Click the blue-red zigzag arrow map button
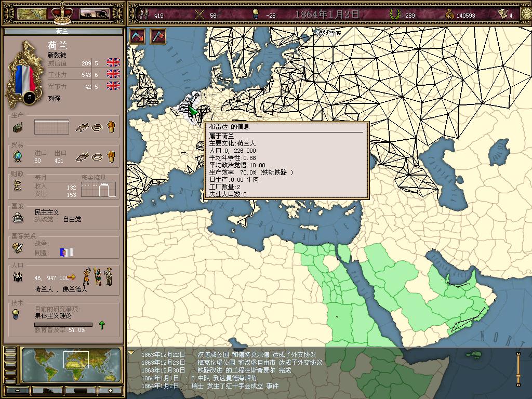The height and width of the screenshot is (399, 532). (137, 36)
